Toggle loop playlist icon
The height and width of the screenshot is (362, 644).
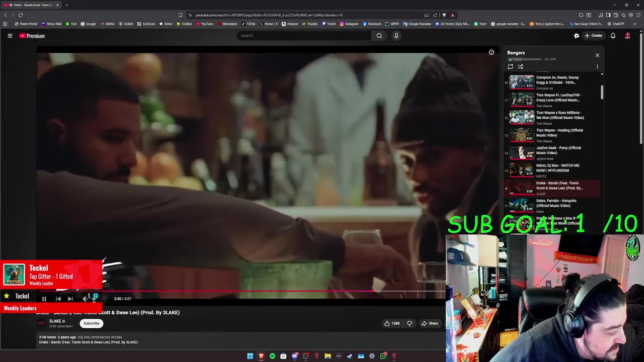pyautogui.click(x=510, y=66)
